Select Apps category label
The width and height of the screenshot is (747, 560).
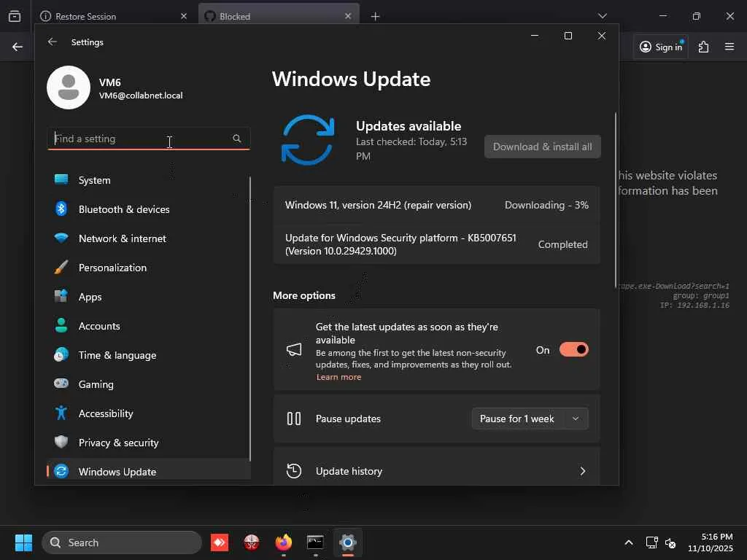click(x=90, y=297)
